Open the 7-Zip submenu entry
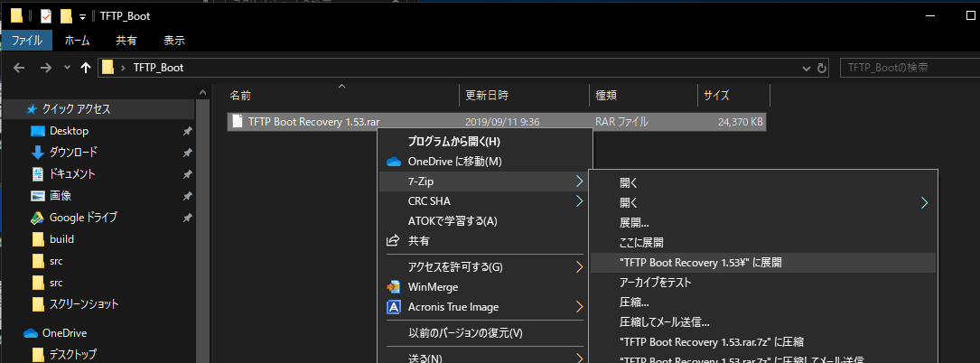The image size is (980, 363). [484, 181]
